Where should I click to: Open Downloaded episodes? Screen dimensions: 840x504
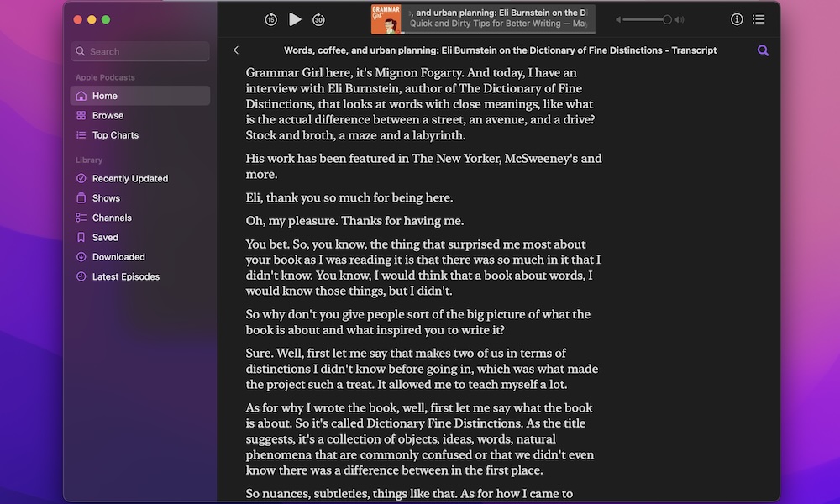click(x=139, y=257)
